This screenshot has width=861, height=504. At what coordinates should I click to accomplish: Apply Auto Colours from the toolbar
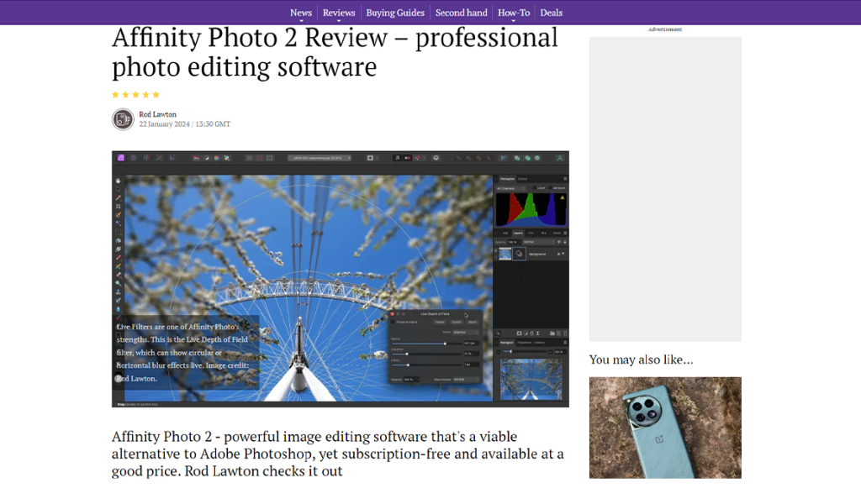tap(216, 158)
